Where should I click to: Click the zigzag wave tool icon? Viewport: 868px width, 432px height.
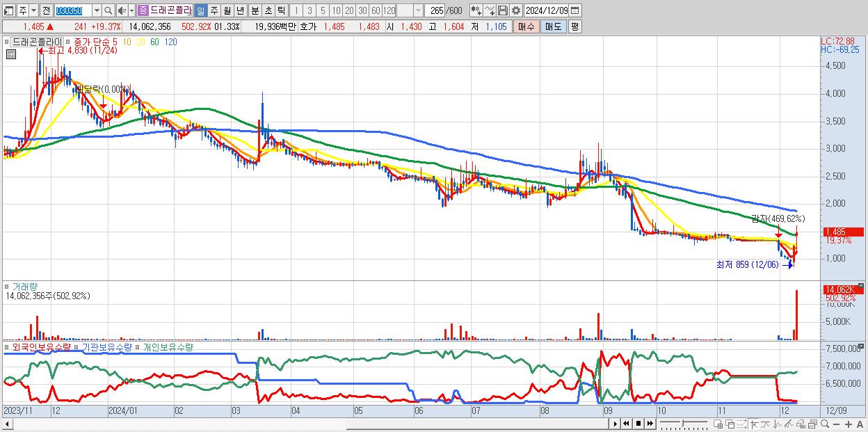pos(778,424)
